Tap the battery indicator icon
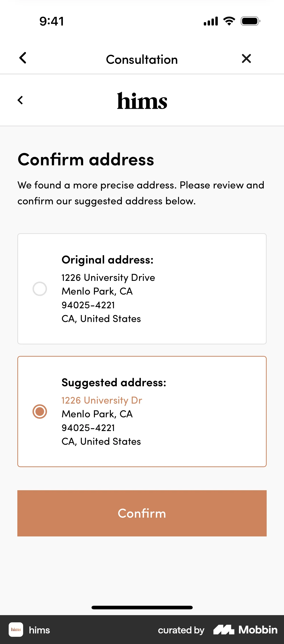Image resolution: width=284 pixels, height=644 pixels. point(250,21)
